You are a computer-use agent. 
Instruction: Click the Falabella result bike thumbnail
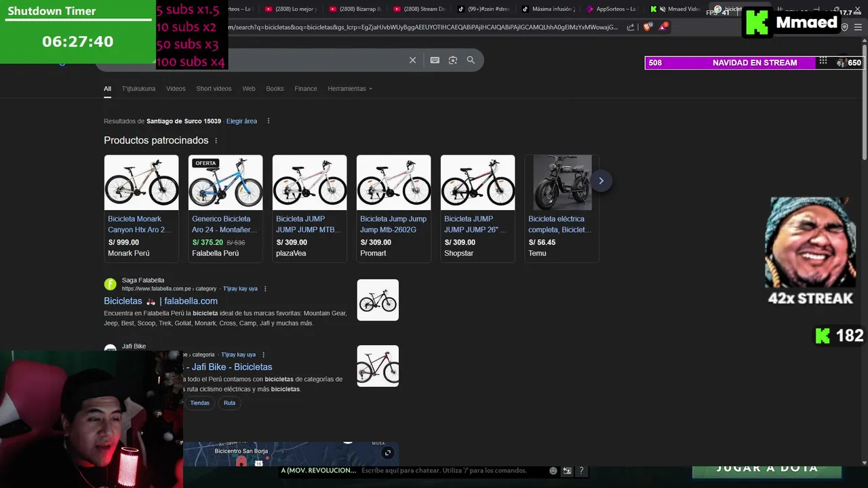[378, 300]
